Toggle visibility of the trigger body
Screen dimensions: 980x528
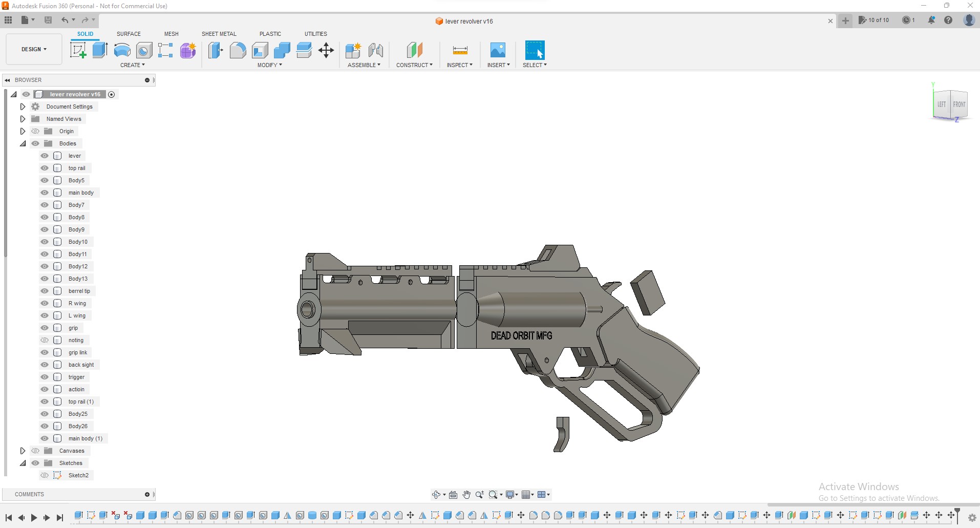[x=45, y=377]
